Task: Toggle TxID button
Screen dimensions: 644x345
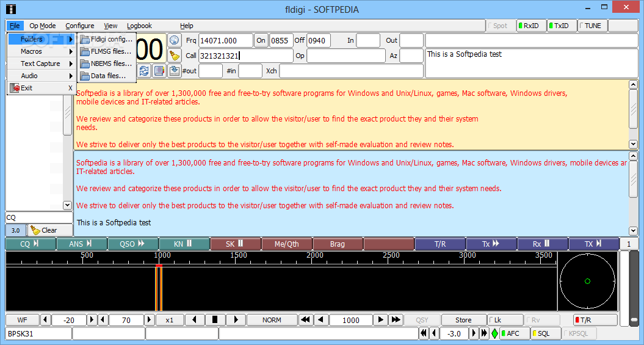Action: point(562,26)
